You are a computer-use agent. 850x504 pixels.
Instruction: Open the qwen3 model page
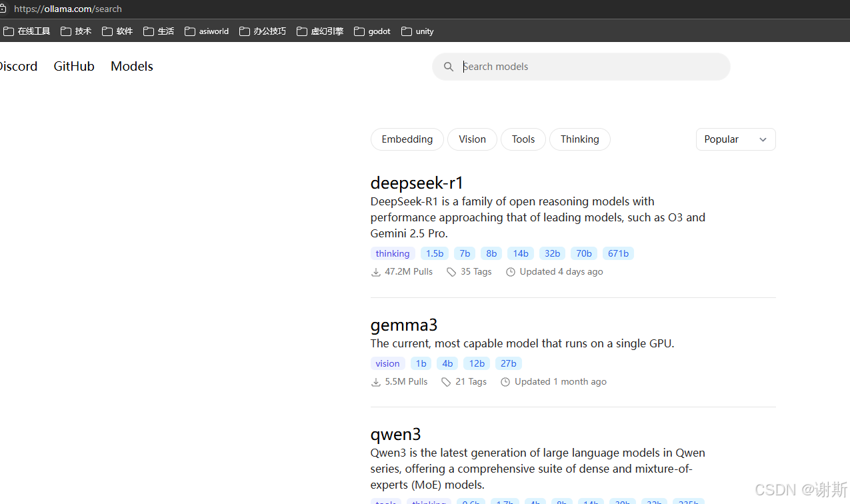pos(396,435)
